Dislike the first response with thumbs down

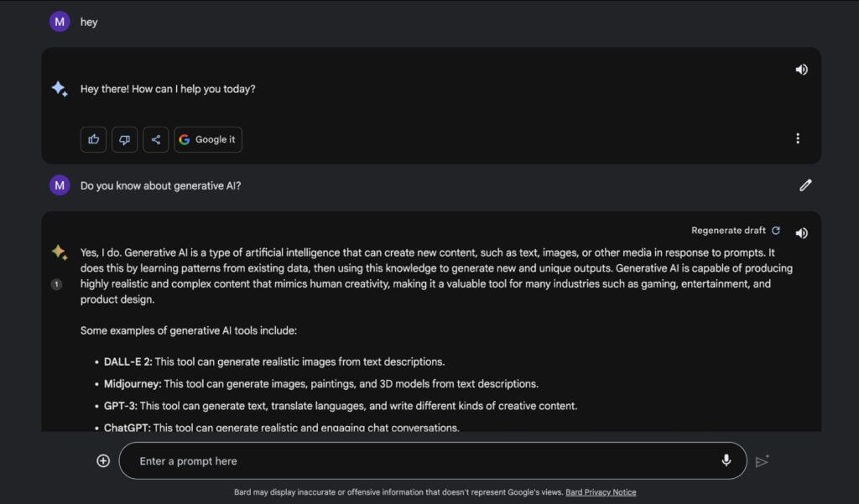pos(124,140)
